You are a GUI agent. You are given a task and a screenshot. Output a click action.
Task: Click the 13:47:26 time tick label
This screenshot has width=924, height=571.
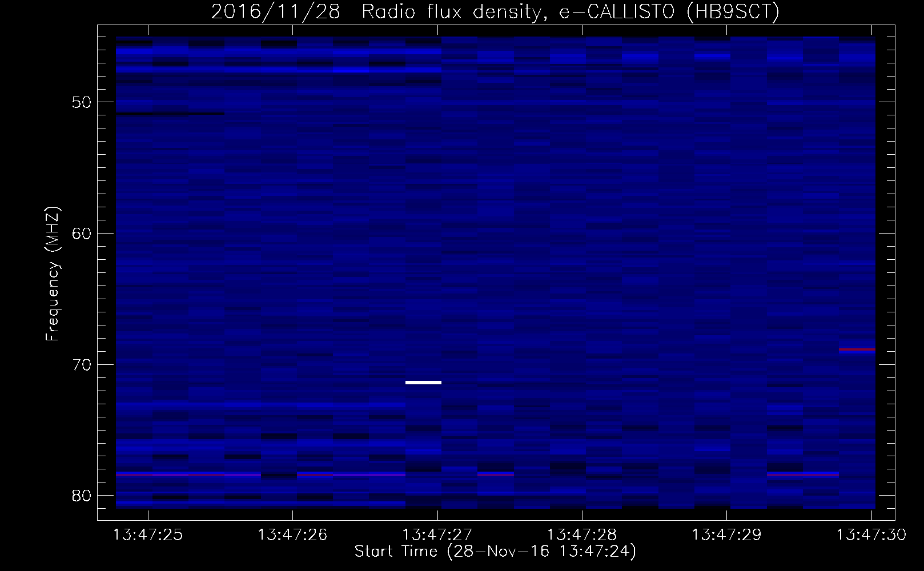click(292, 535)
